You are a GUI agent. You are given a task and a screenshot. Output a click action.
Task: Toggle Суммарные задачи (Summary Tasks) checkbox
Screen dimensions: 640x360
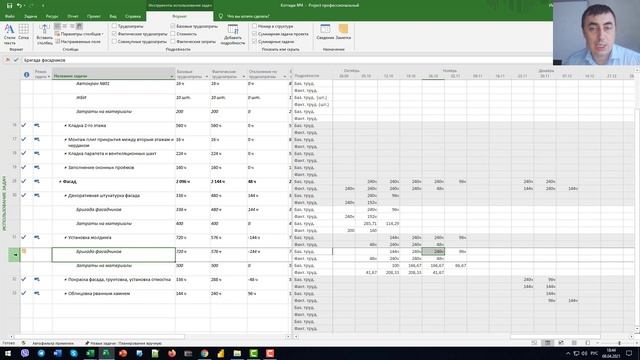pyautogui.click(x=254, y=41)
